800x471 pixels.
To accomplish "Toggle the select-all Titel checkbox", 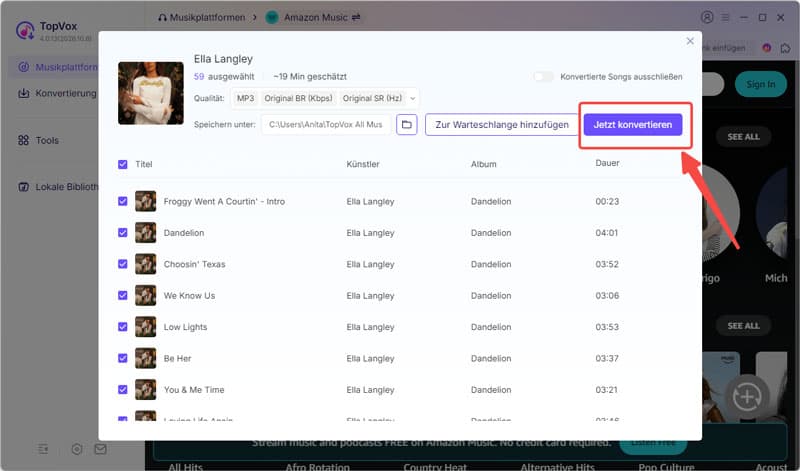I will point(122,164).
